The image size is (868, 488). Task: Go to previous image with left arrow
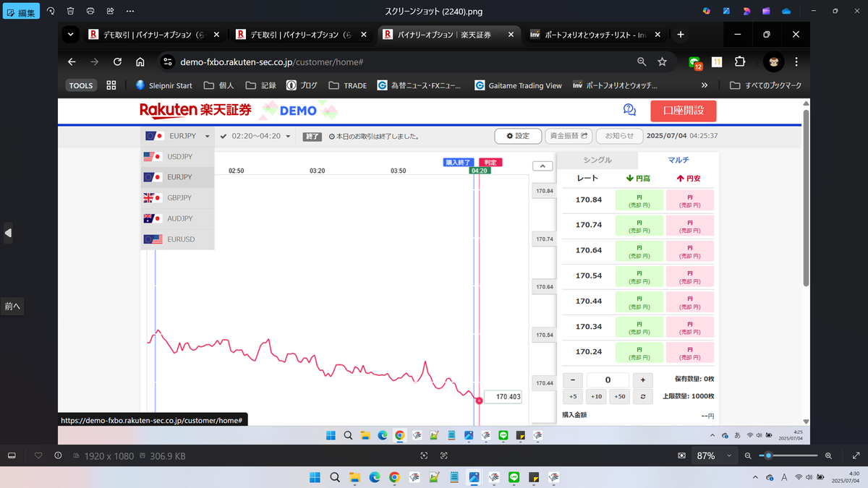[x=8, y=233]
